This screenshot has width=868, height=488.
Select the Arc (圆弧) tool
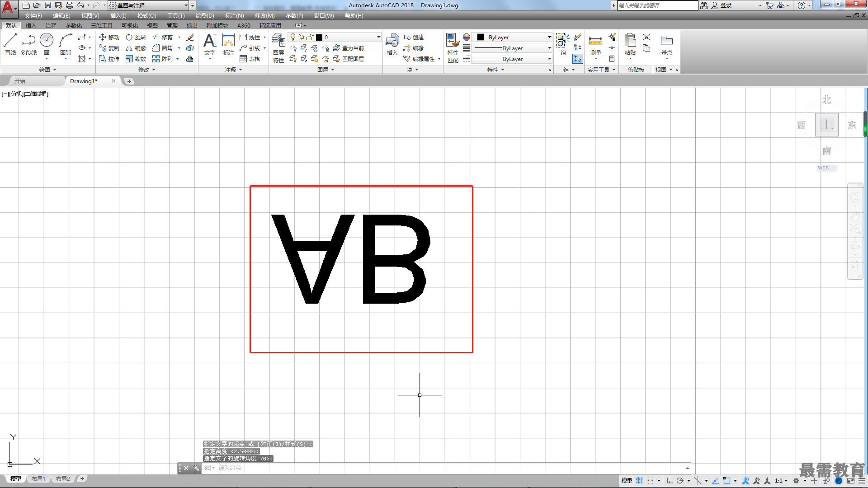66,44
